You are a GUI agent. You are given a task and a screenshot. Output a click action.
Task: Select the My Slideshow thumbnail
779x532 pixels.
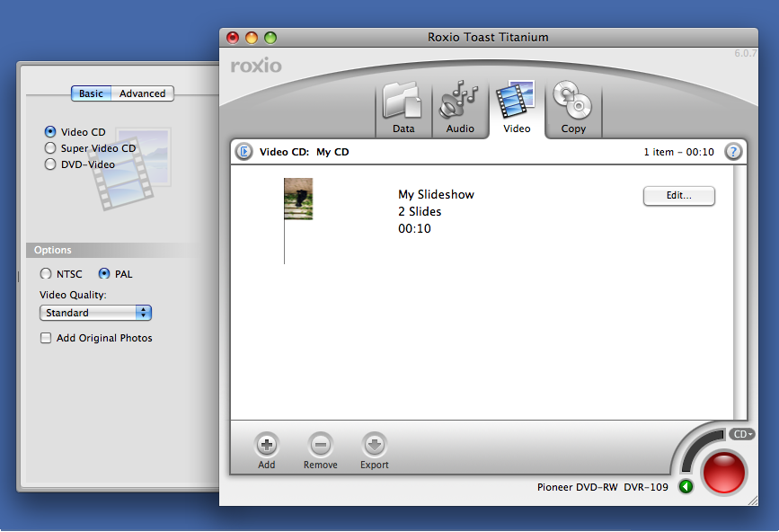(298, 199)
